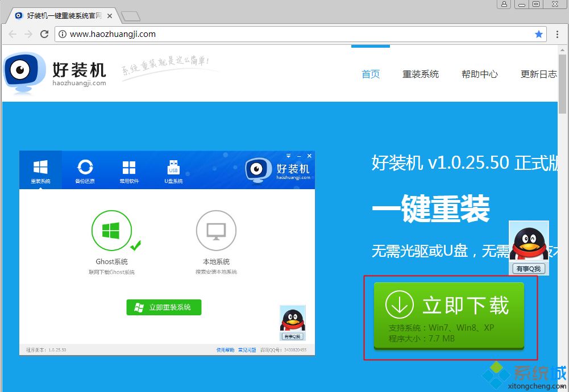Click the 程序版本: 1.0.25.50 text
Viewport: 569px width, 392px height.
[46, 350]
